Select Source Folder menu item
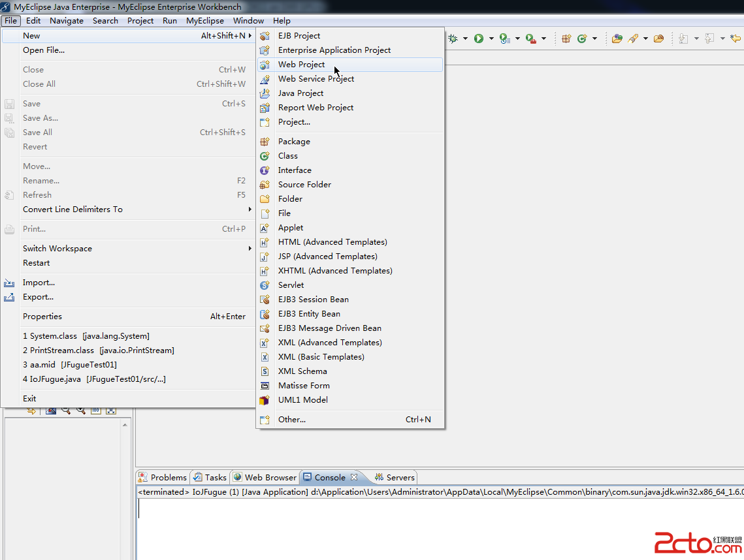 (350, 185)
